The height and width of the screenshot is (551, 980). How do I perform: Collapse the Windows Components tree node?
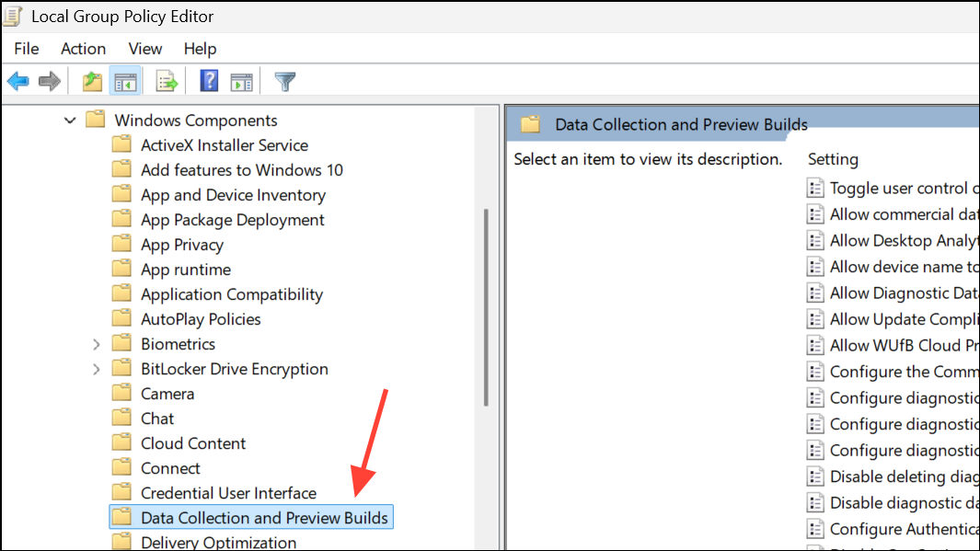(70, 120)
